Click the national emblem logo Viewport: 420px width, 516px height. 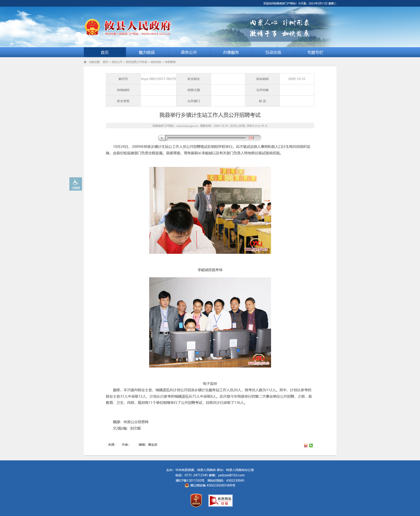[x=92, y=27]
